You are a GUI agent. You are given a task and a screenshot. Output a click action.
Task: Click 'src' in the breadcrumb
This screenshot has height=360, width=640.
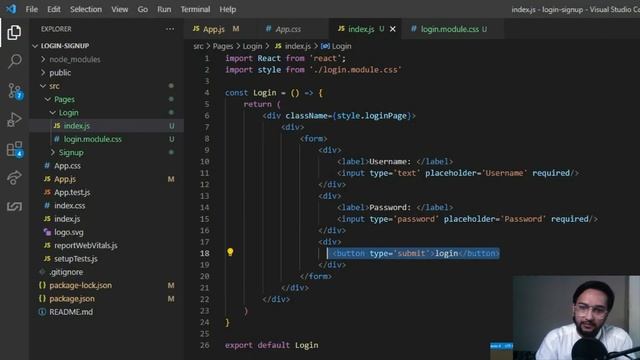198,46
